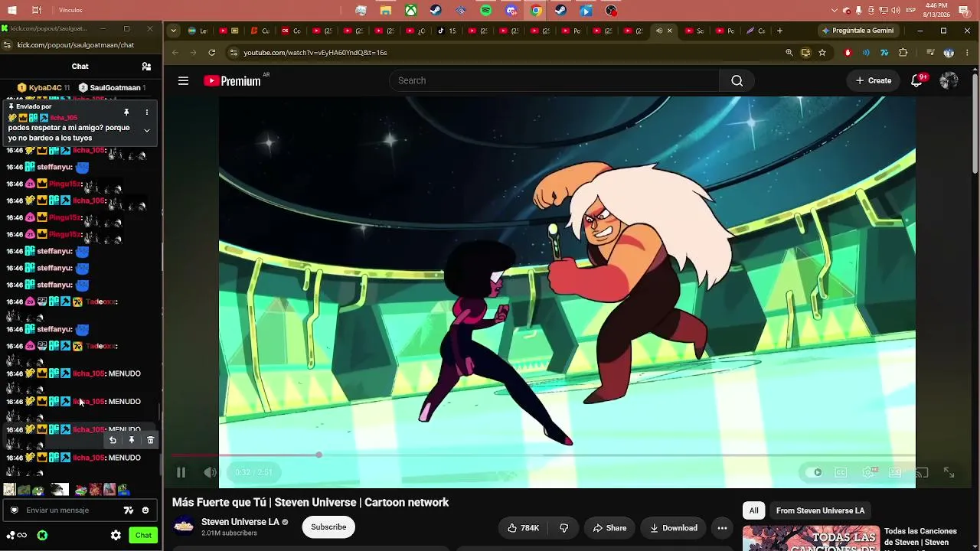
Task: Open Windows Start menu
Action: 11,10
